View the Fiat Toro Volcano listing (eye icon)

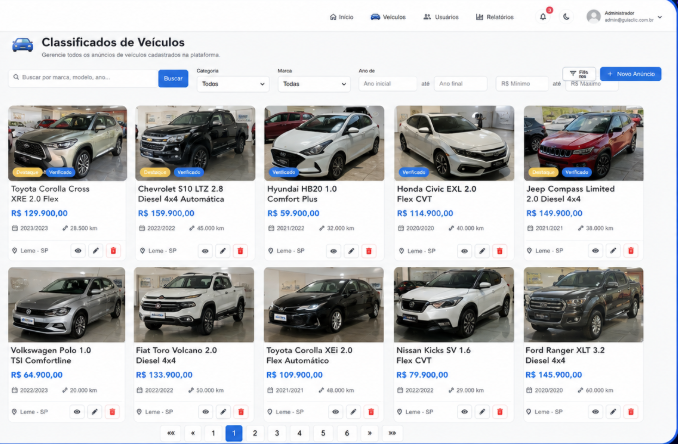click(206, 412)
